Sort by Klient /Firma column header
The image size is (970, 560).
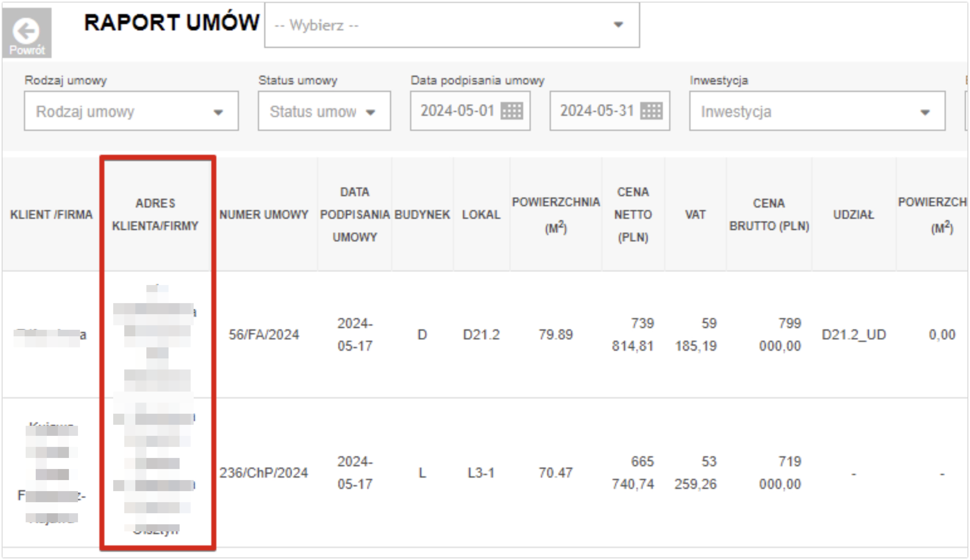(x=51, y=215)
